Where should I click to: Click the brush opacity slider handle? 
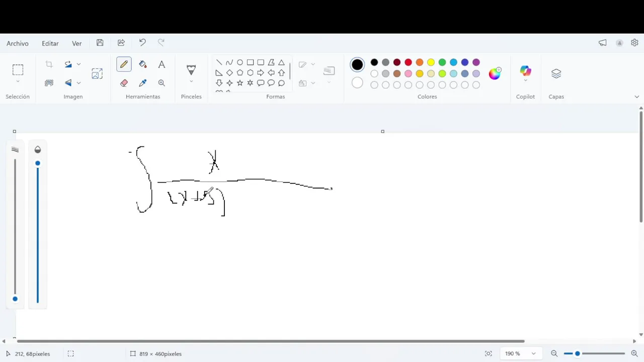pyautogui.click(x=37, y=163)
